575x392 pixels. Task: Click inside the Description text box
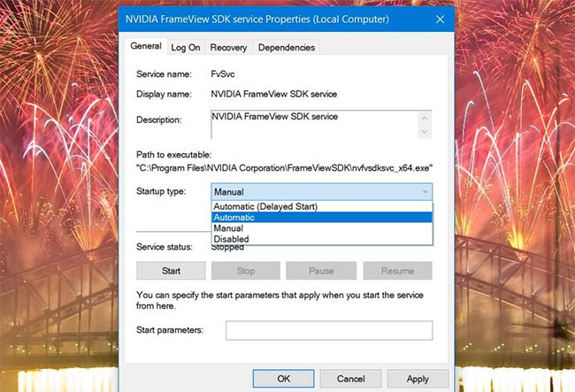(x=315, y=125)
